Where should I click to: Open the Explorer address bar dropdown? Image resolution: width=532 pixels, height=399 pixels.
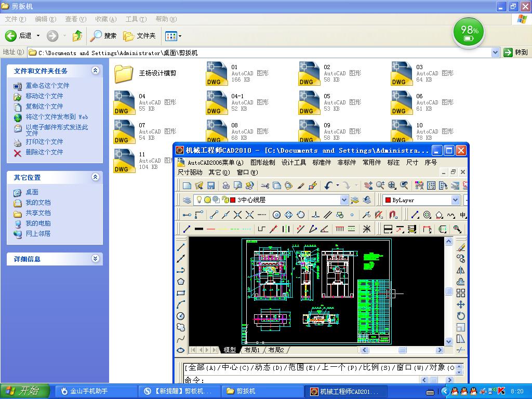click(495, 52)
